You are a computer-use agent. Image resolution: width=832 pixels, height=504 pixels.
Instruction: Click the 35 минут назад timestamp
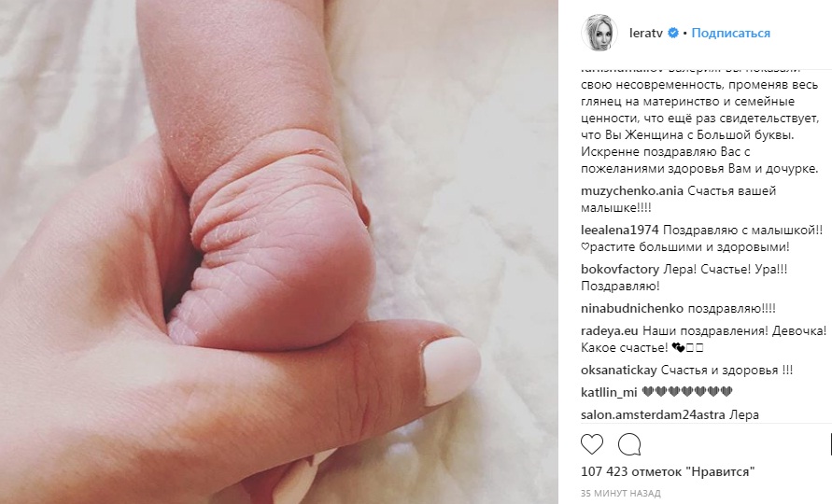coord(620,493)
